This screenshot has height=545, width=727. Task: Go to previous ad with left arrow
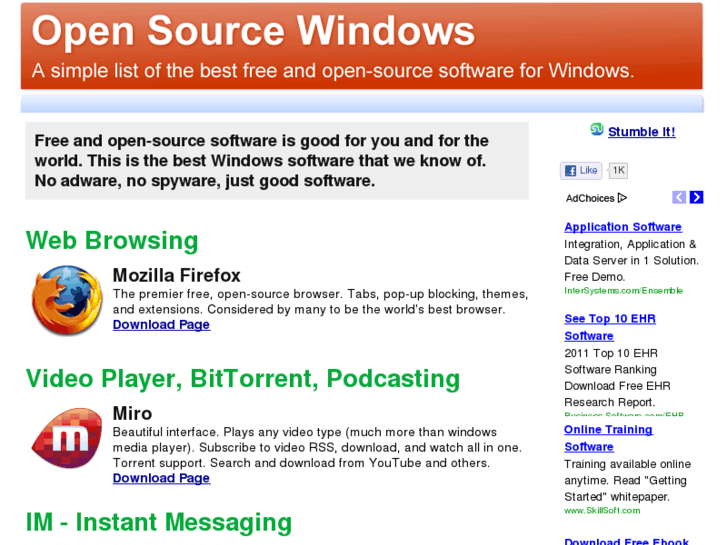tap(679, 197)
